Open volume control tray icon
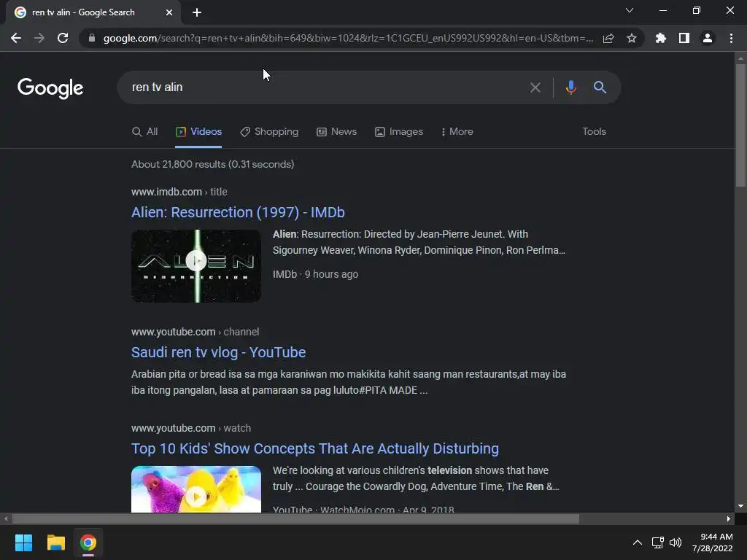Screen dimensions: 747x560 (676, 542)
